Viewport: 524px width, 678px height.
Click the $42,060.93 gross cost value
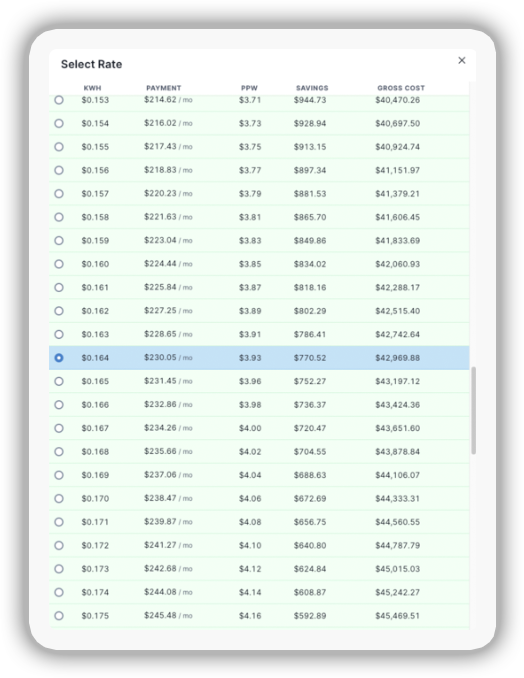tap(397, 264)
